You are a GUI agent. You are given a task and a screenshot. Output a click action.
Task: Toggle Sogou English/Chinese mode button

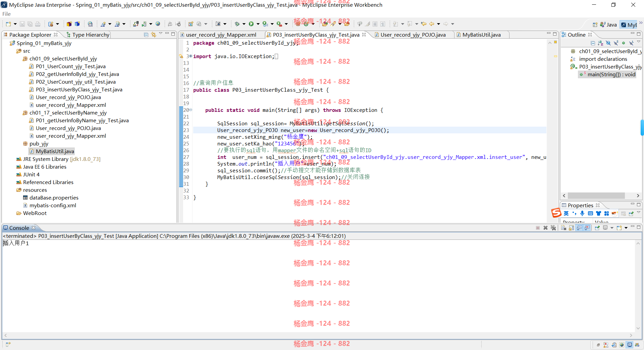(566, 213)
